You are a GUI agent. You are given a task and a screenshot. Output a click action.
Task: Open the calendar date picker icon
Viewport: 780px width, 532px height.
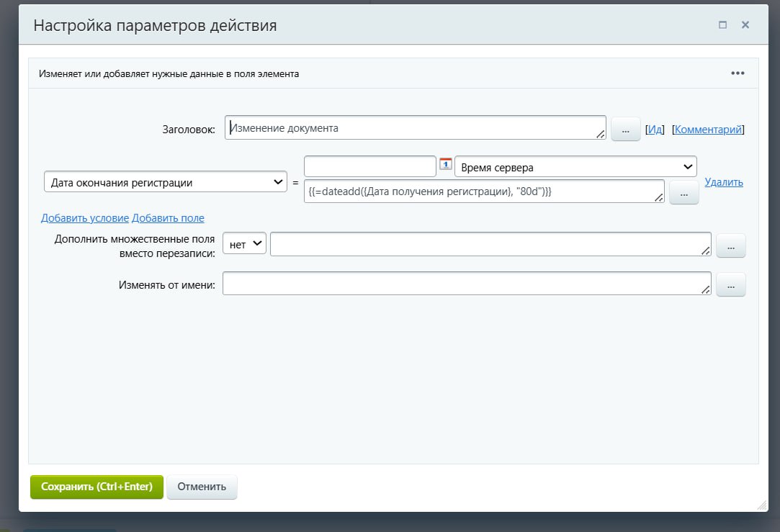click(x=446, y=164)
